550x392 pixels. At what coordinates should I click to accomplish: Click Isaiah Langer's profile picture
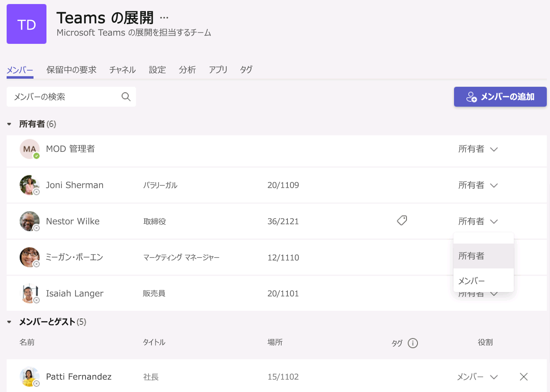[30, 293]
